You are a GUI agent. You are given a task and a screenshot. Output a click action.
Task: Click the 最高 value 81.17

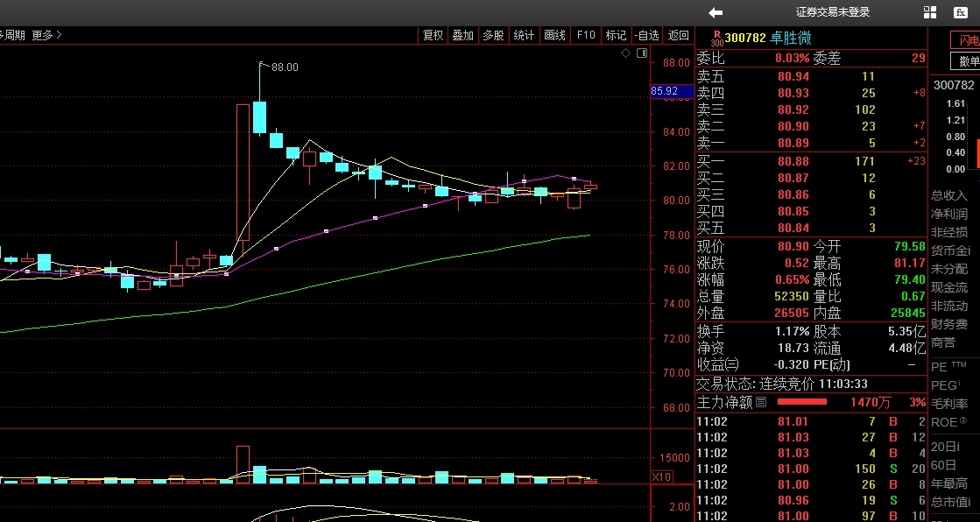click(909, 263)
